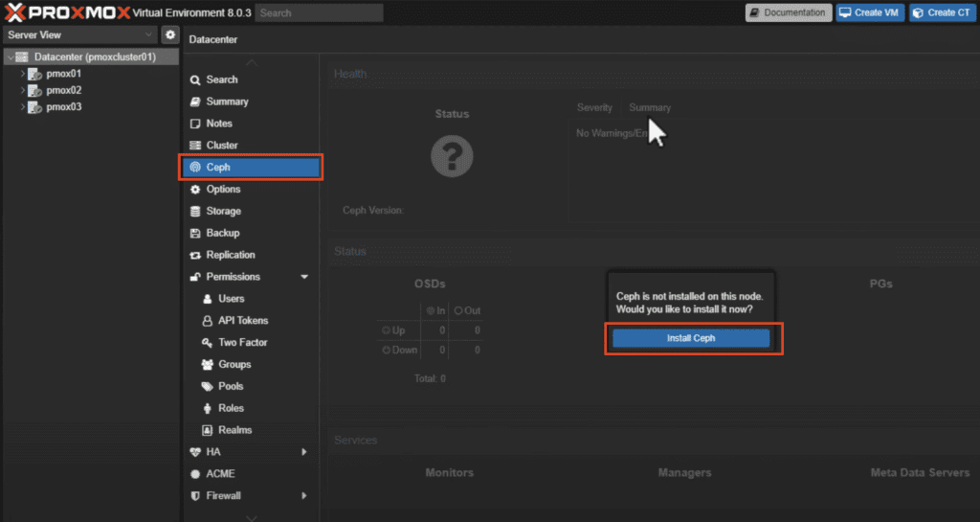Click the top Search input field
Image resolution: width=980 pixels, height=522 pixels.
point(320,12)
